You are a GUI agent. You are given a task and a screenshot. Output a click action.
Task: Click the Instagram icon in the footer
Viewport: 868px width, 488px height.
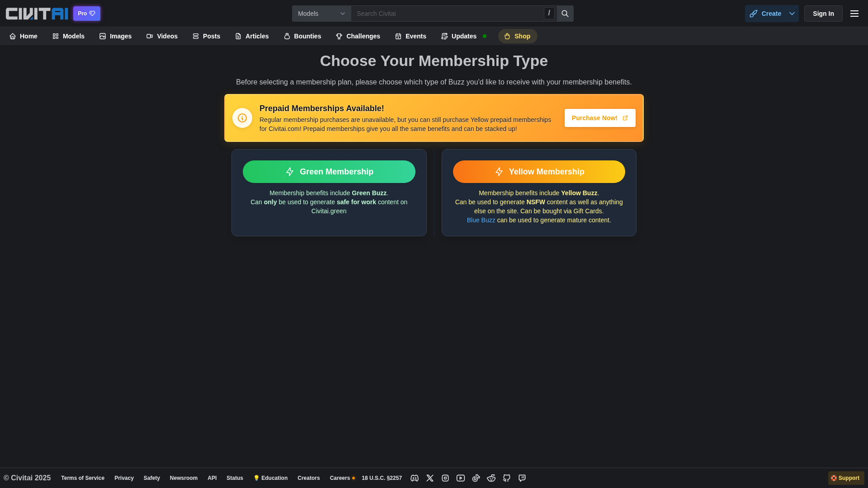pos(445,478)
